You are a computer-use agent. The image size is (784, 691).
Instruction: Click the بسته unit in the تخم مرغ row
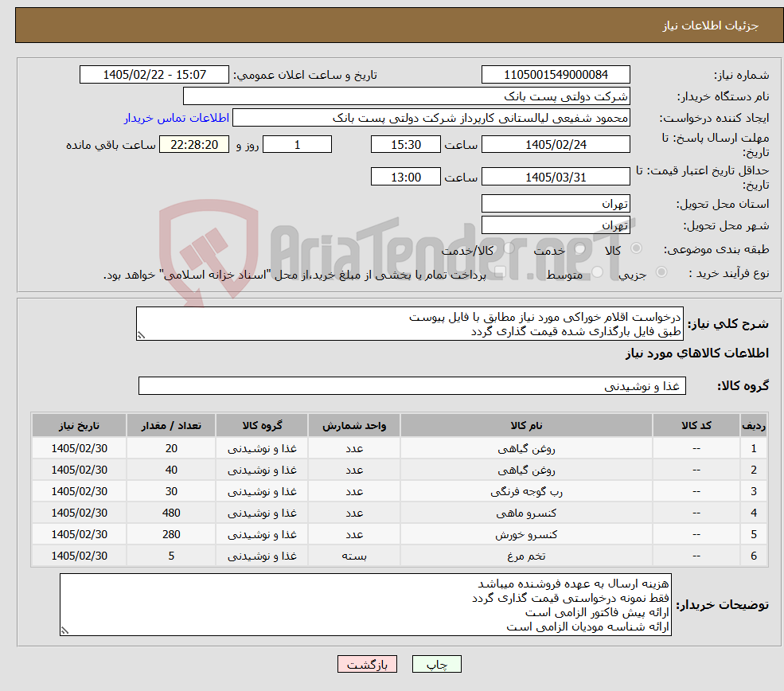[354, 556]
